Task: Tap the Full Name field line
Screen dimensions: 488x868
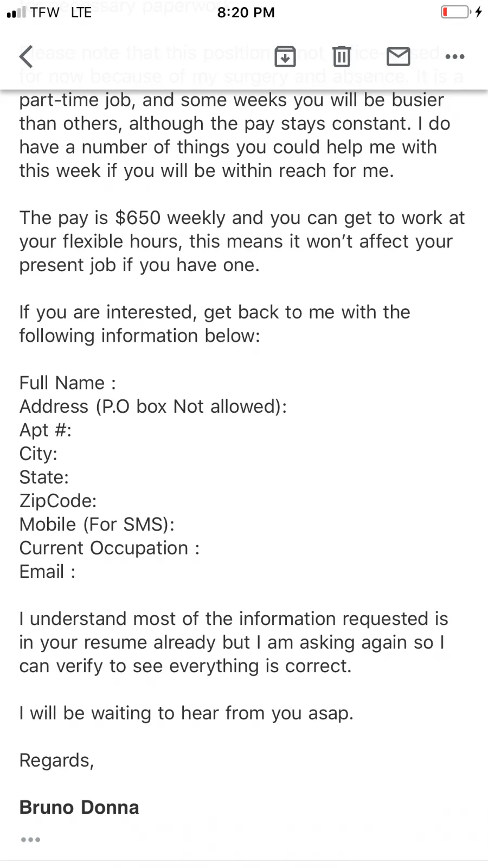Action: [68, 382]
